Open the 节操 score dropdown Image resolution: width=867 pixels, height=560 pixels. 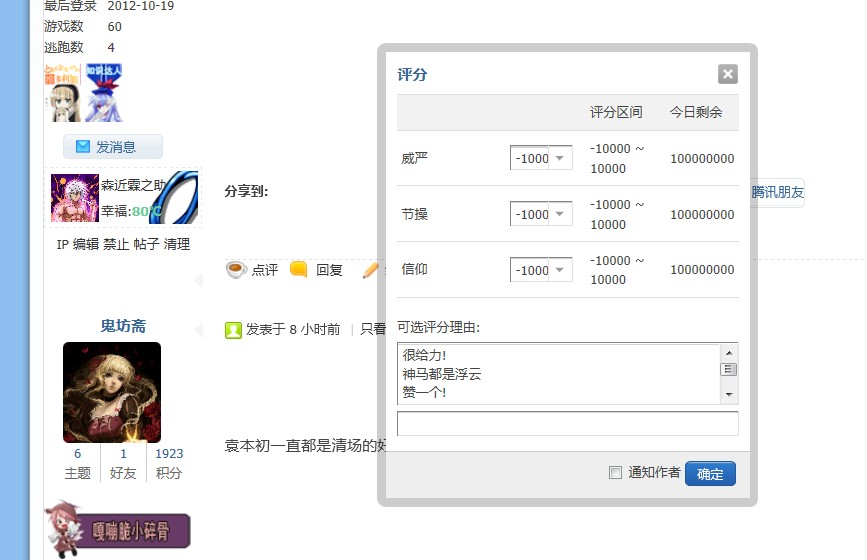pos(560,214)
